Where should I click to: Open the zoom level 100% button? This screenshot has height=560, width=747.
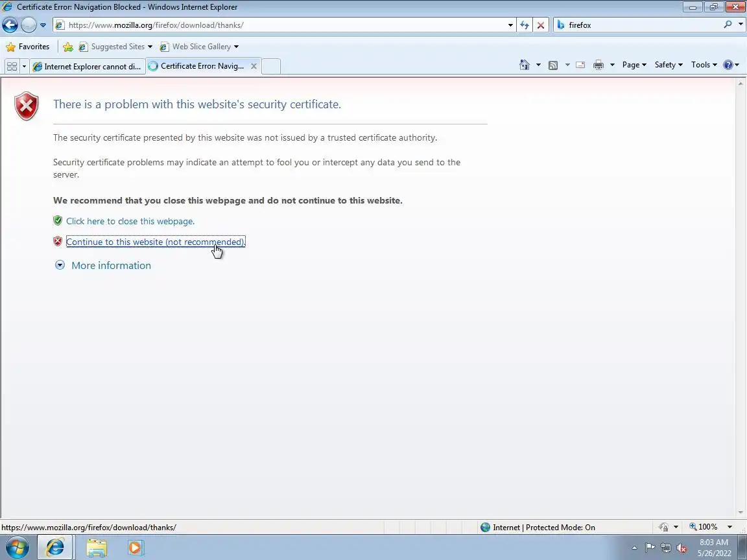pos(703,527)
